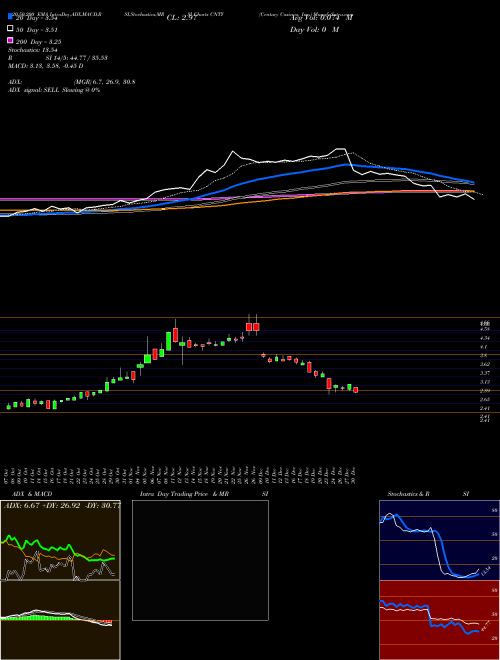Click the 4.1 price axis label

pyautogui.click(x=483, y=347)
